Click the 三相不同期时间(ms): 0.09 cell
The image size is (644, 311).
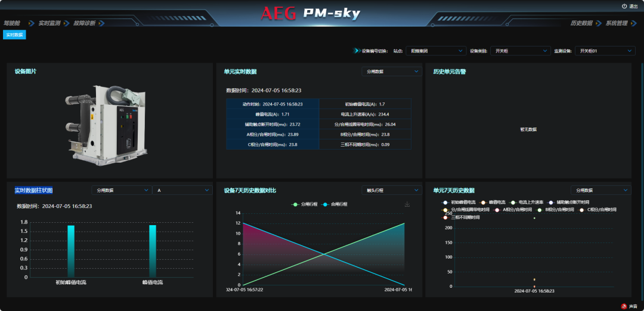pyautogui.click(x=365, y=144)
